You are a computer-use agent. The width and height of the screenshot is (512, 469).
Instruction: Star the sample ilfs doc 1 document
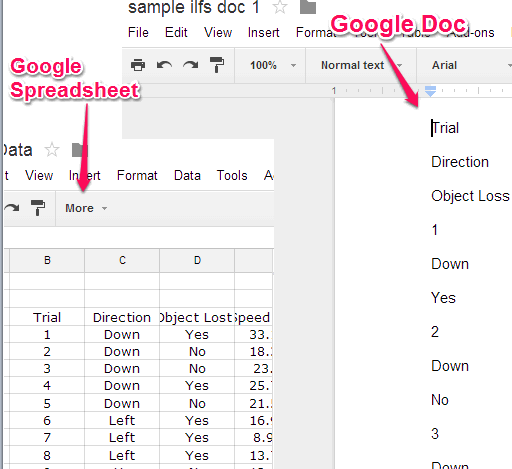(x=279, y=7)
